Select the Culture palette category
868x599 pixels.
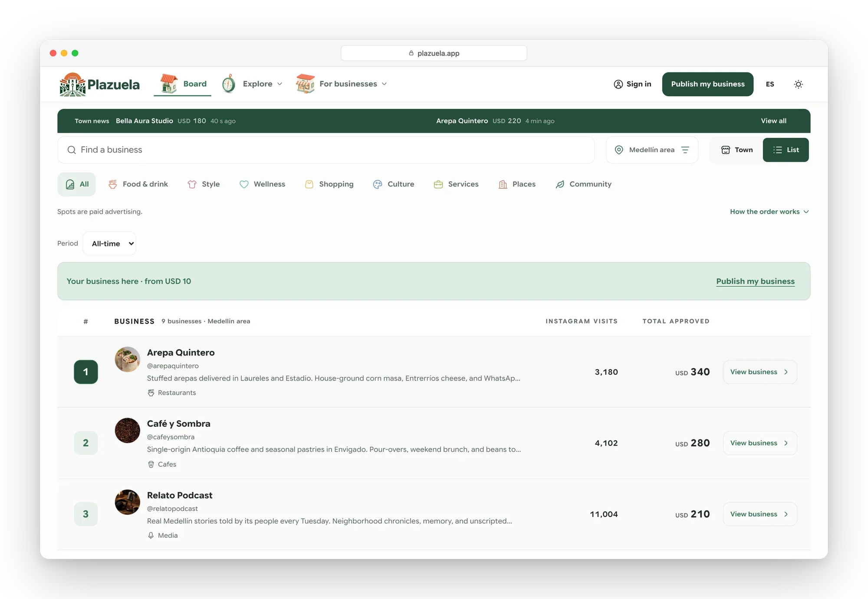pos(393,184)
